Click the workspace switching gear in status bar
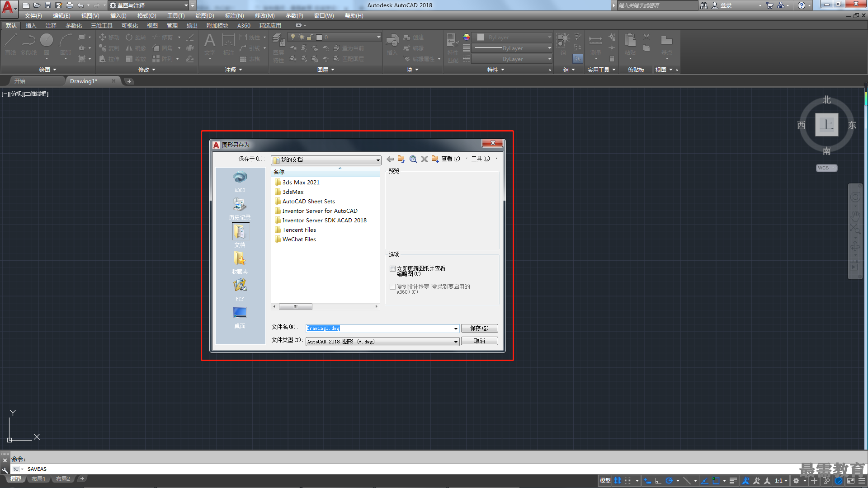Image resolution: width=868 pixels, height=488 pixels. (x=796, y=481)
